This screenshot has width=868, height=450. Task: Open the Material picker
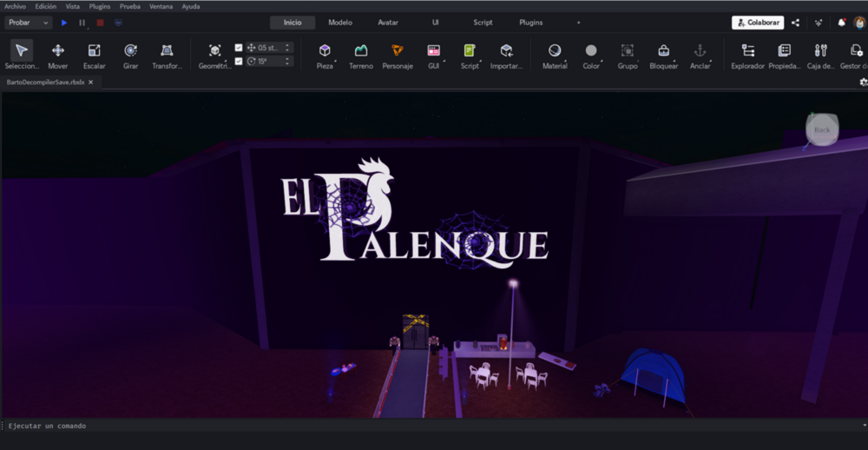pyautogui.click(x=555, y=50)
